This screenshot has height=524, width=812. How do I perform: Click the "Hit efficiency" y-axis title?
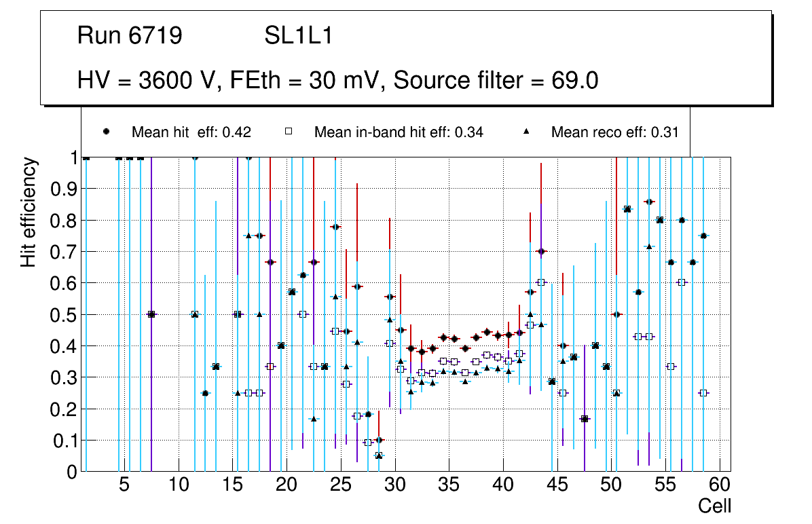[x=29, y=212]
